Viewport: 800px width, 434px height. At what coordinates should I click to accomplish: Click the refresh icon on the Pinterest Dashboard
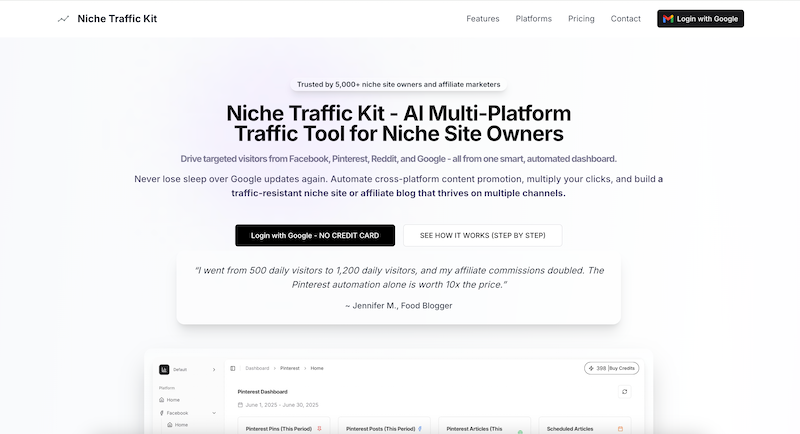[x=624, y=392]
